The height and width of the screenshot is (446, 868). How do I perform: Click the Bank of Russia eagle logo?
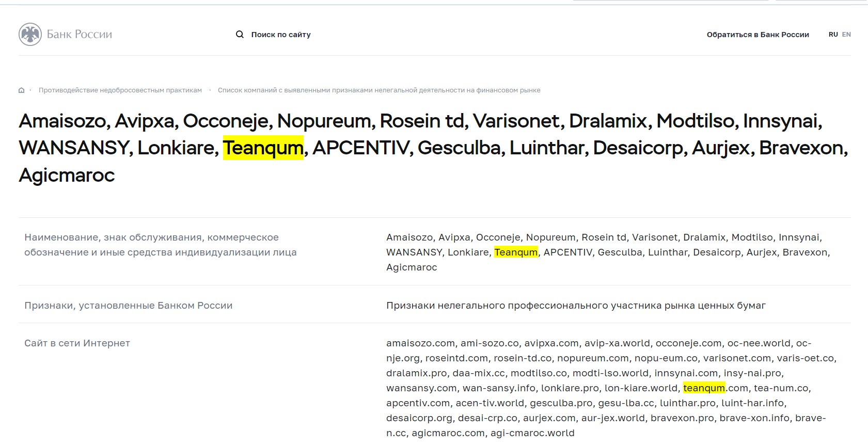pyautogui.click(x=30, y=35)
